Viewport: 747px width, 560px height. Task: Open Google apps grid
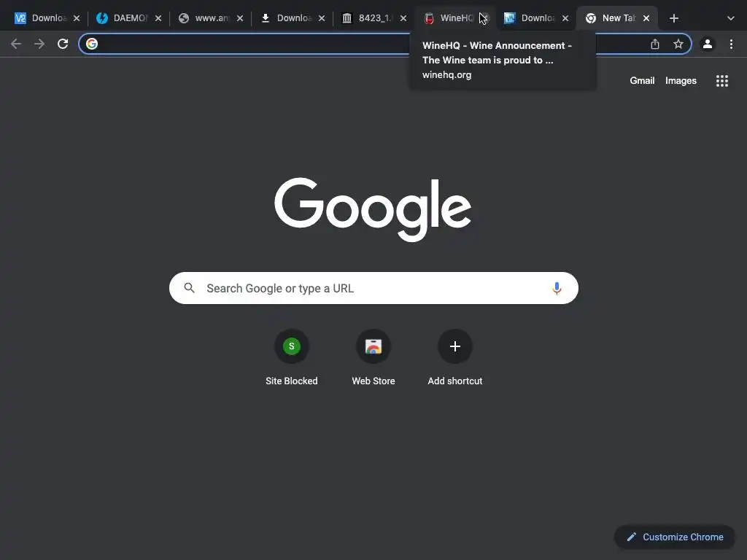(x=722, y=80)
